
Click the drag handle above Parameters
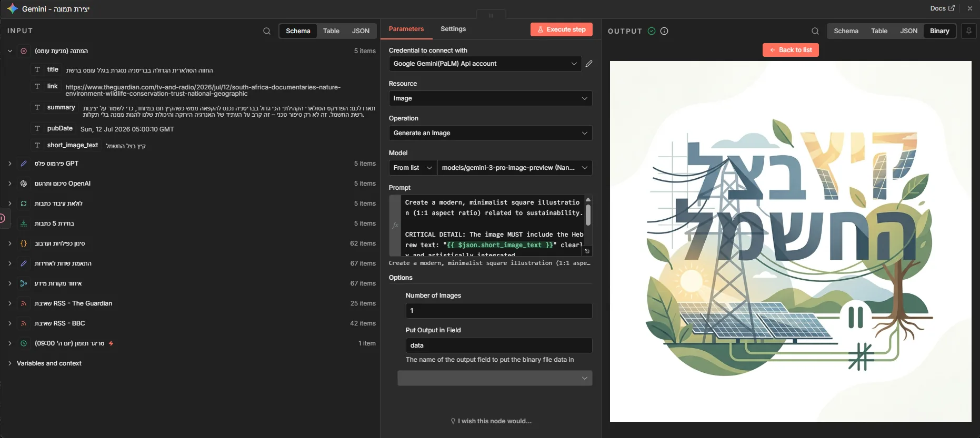pos(491,15)
